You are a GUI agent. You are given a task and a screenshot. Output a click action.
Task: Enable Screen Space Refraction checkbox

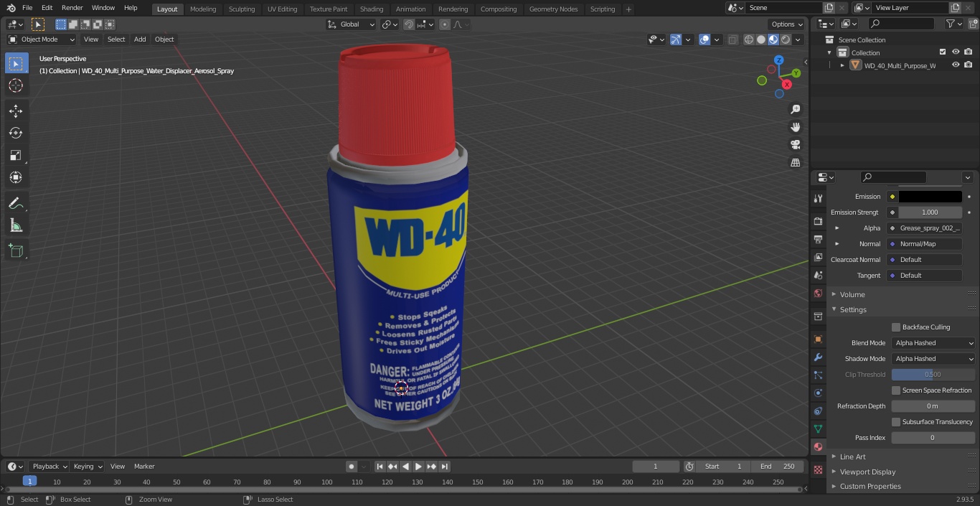click(896, 390)
